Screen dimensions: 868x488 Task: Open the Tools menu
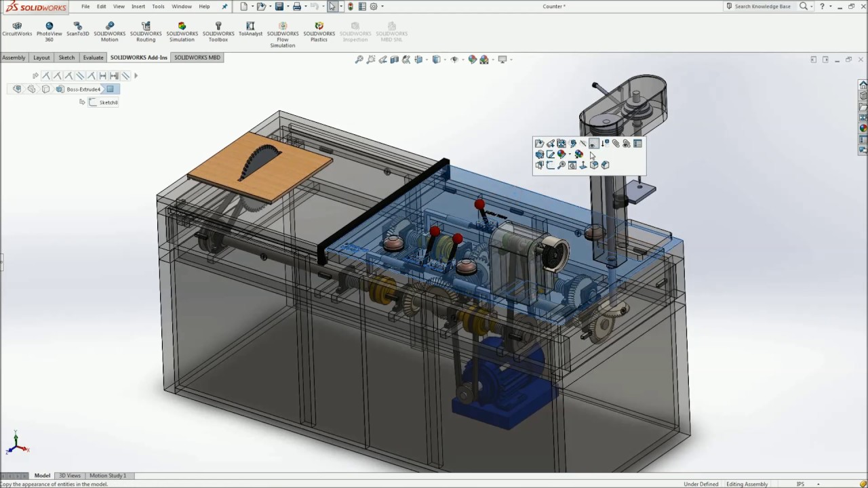[158, 7]
